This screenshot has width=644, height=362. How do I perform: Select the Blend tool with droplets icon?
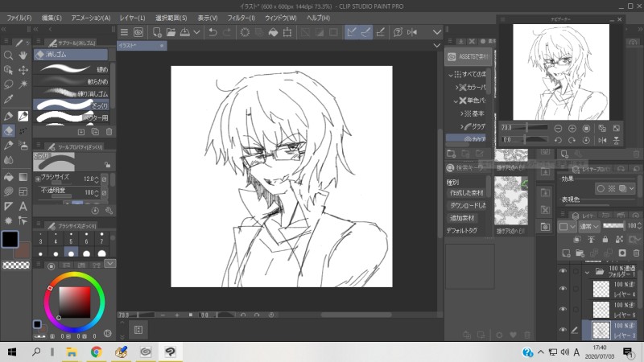pos(8,159)
